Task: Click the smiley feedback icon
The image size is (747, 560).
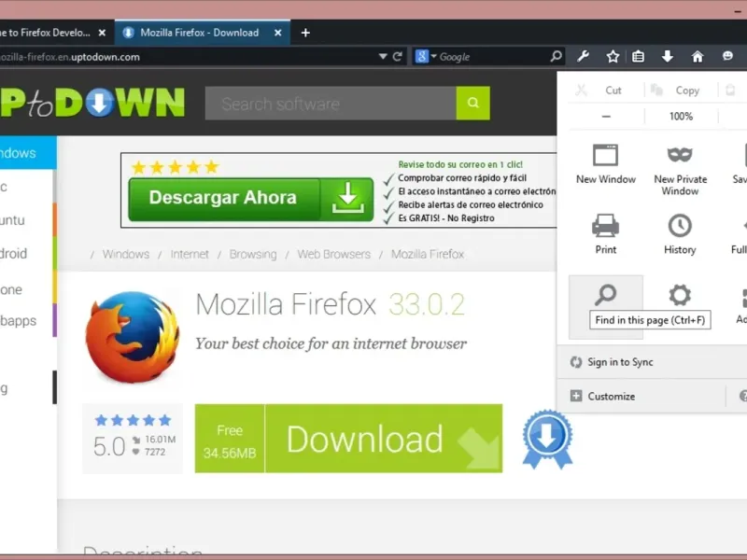Action: tap(727, 56)
